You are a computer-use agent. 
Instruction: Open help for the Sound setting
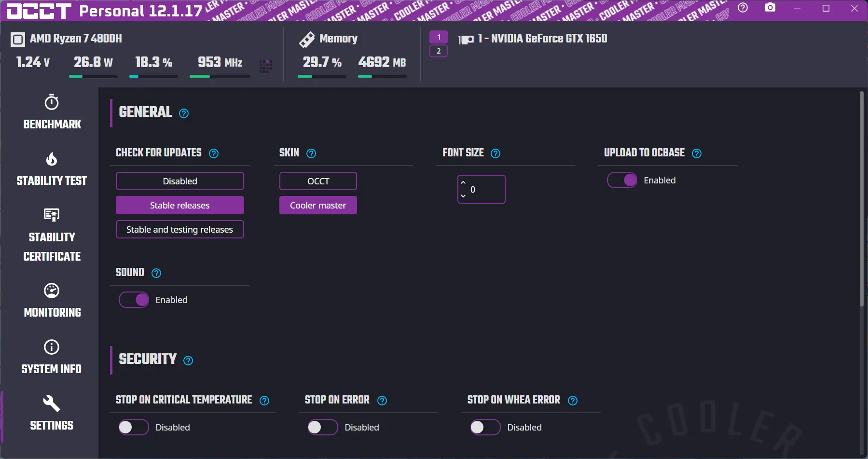click(x=156, y=273)
